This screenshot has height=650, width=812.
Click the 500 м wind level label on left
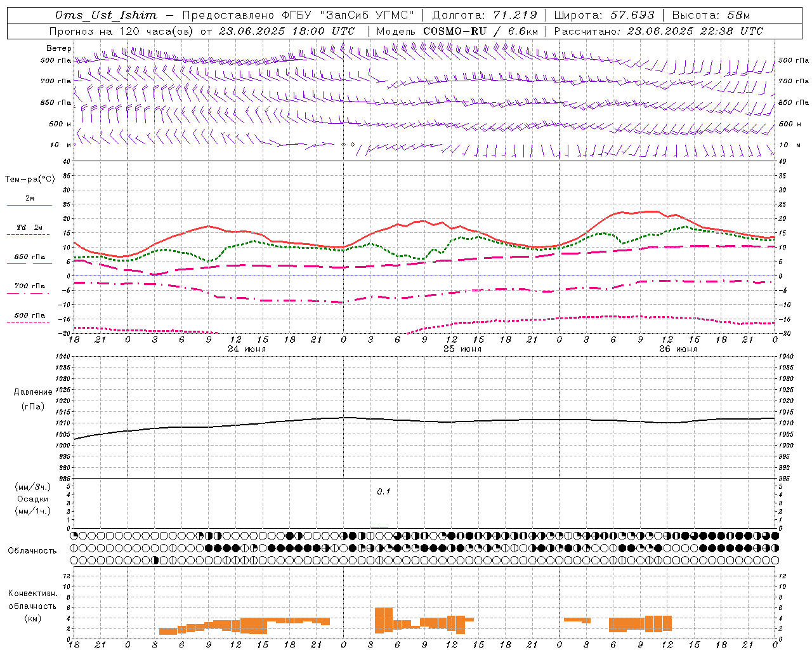(60, 124)
